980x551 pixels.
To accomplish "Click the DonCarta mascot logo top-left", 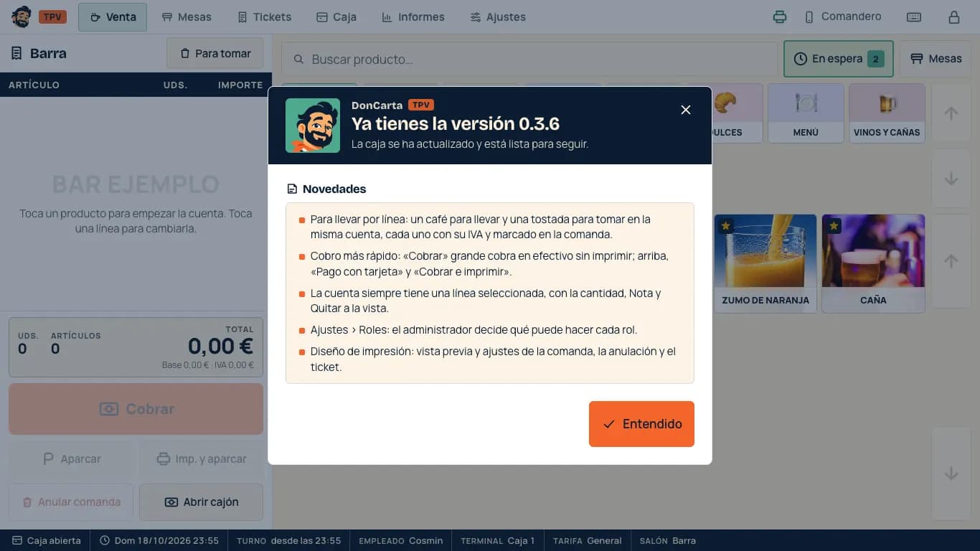I will [x=22, y=17].
